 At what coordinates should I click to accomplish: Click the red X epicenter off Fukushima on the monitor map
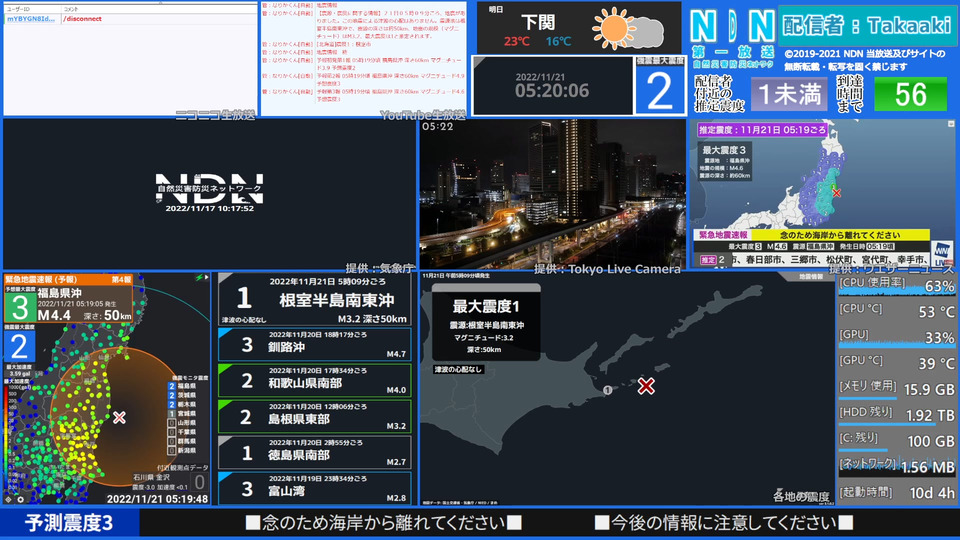click(119, 418)
